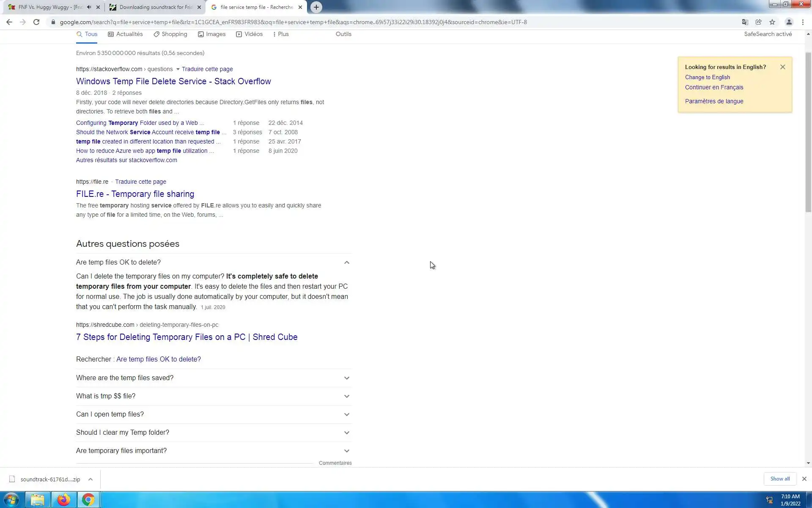The image size is (812, 508).
Task: Click the browser back arrow
Action: 9,22
